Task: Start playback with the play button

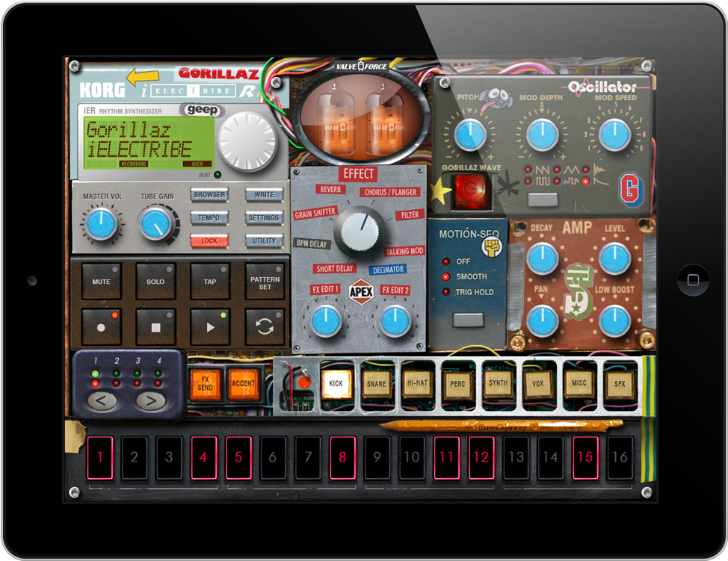Action: coord(210,326)
